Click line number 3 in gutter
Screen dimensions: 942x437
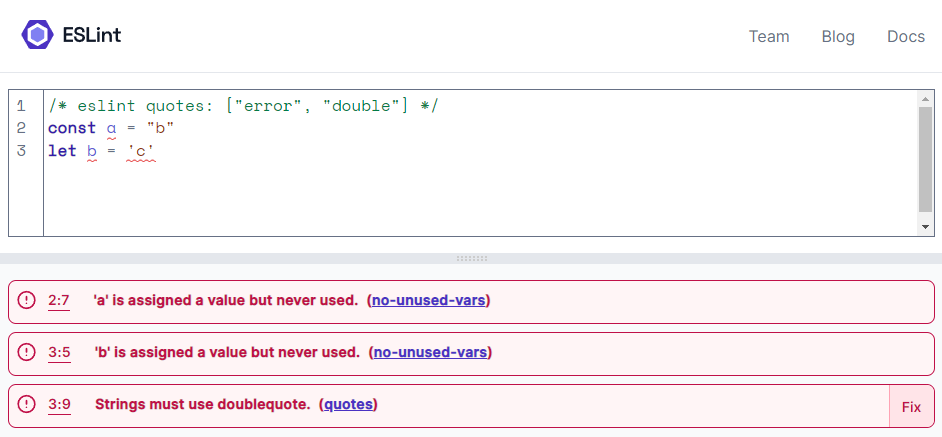click(22, 150)
